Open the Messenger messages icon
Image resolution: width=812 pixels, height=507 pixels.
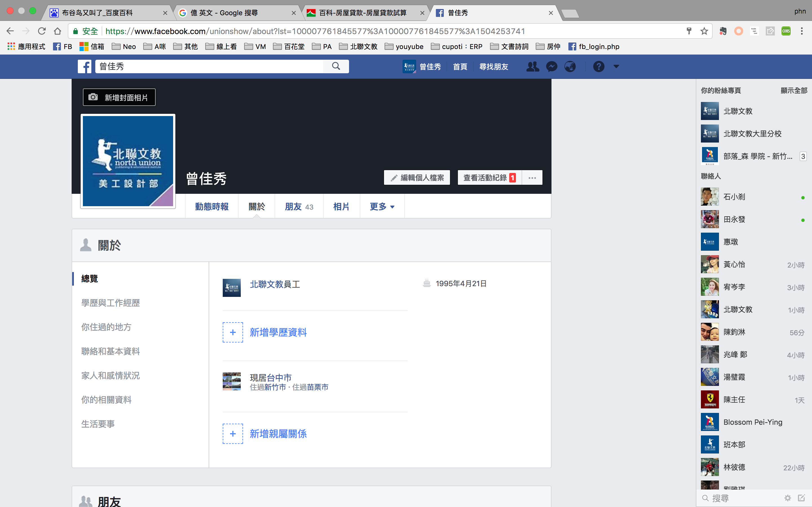click(551, 66)
